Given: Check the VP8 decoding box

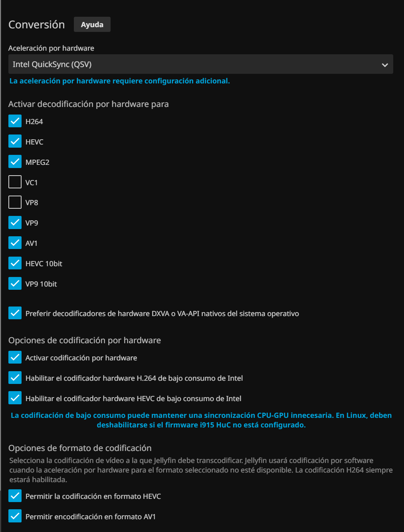Looking at the screenshot, I should [x=15, y=202].
